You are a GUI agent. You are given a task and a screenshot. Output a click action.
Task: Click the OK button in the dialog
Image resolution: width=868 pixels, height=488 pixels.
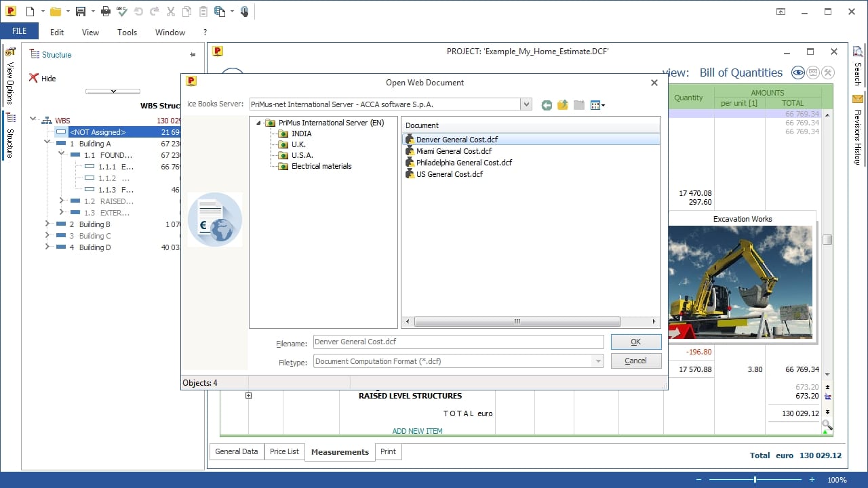[x=636, y=342]
